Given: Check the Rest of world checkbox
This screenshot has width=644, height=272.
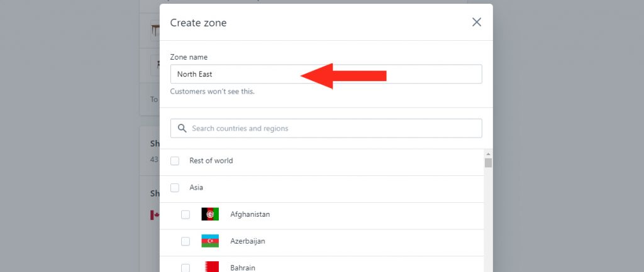Looking at the screenshot, I should click(175, 161).
